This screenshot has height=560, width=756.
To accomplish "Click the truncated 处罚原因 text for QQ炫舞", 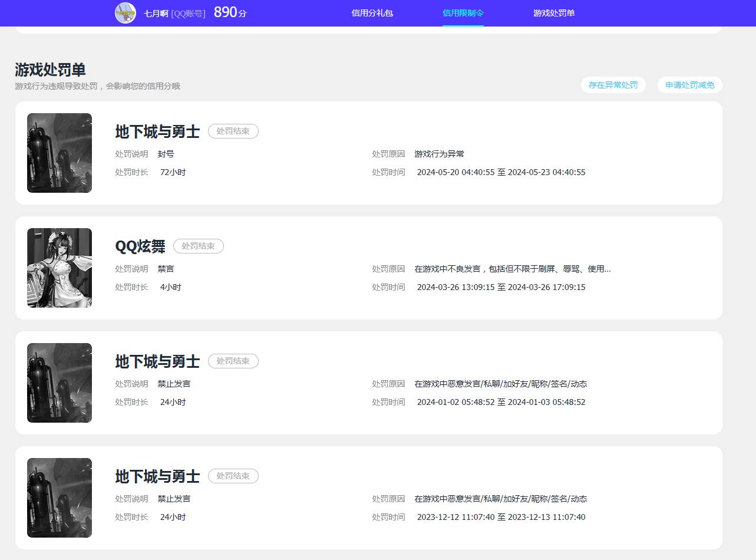I will click(x=512, y=269).
